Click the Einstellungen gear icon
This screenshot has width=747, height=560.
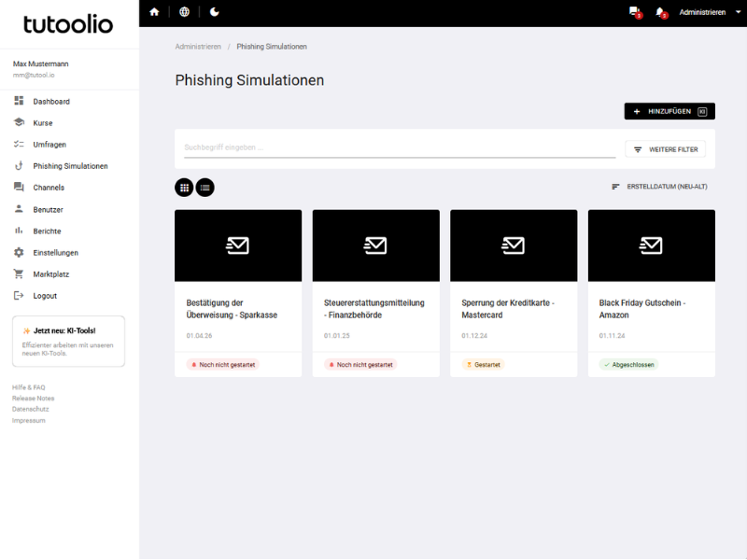tap(19, 252)
